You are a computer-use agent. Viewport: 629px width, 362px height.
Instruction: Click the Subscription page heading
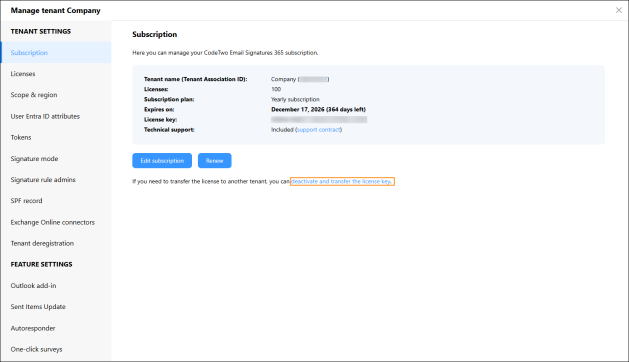pos(154,35)
